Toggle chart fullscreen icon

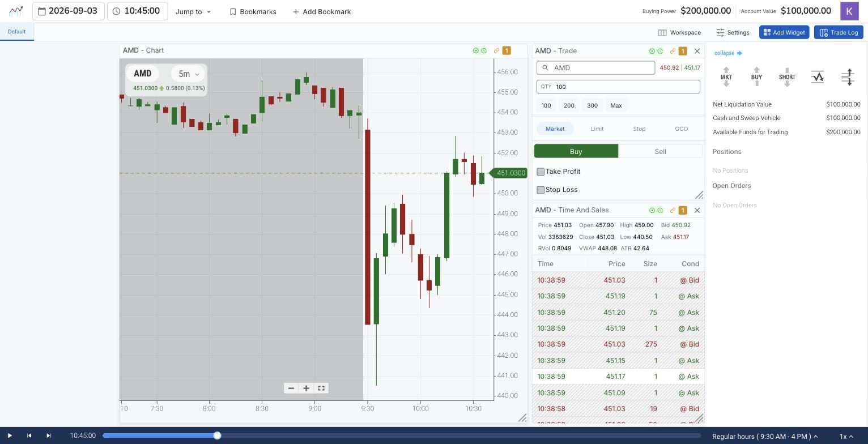[x=321, y=388]
